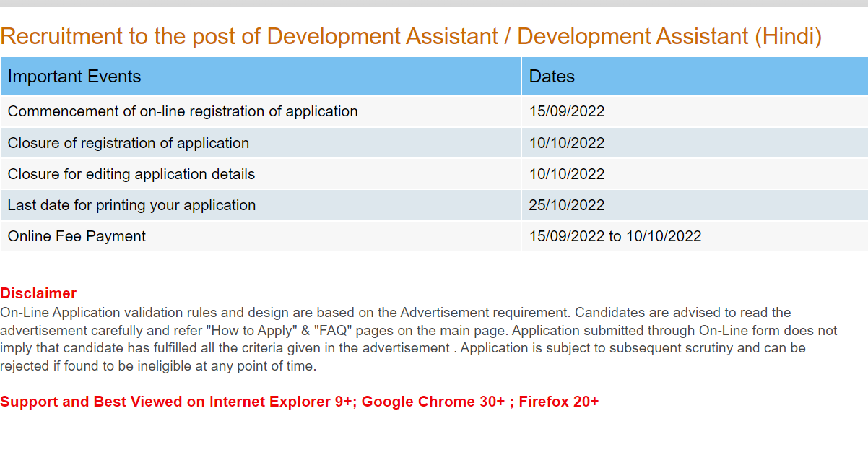This screenshot has width=868, height=476.
Task: Click the red 'Disclaimer' heading
Action: coord(38,293)
